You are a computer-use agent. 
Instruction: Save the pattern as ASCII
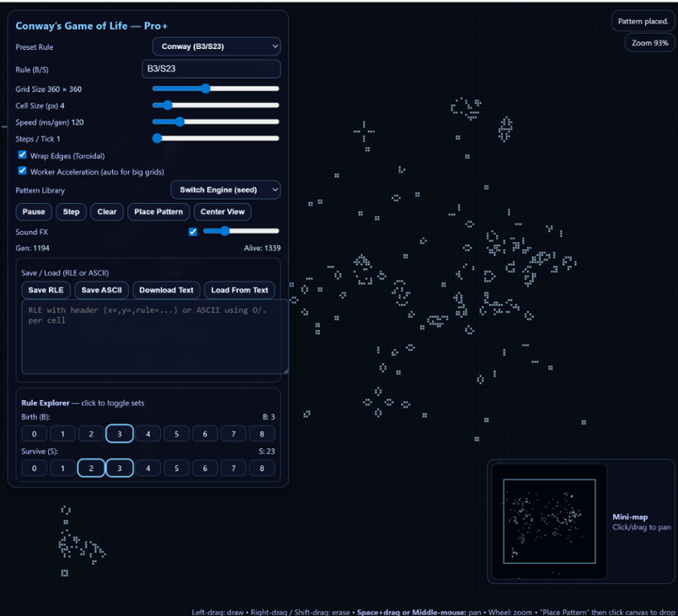click(x=100, y=290)
